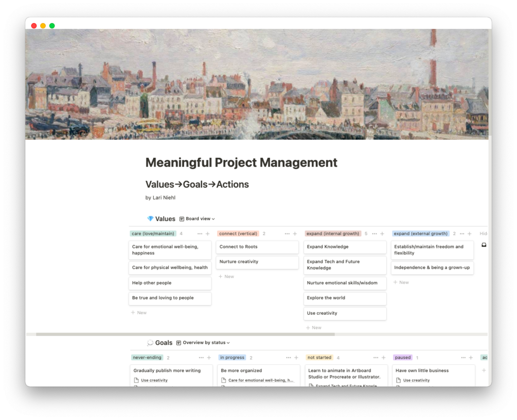Click the Values diamond icon
Image resolution: width=517 pixels, height=420 pixels.
tap(150, 218)
